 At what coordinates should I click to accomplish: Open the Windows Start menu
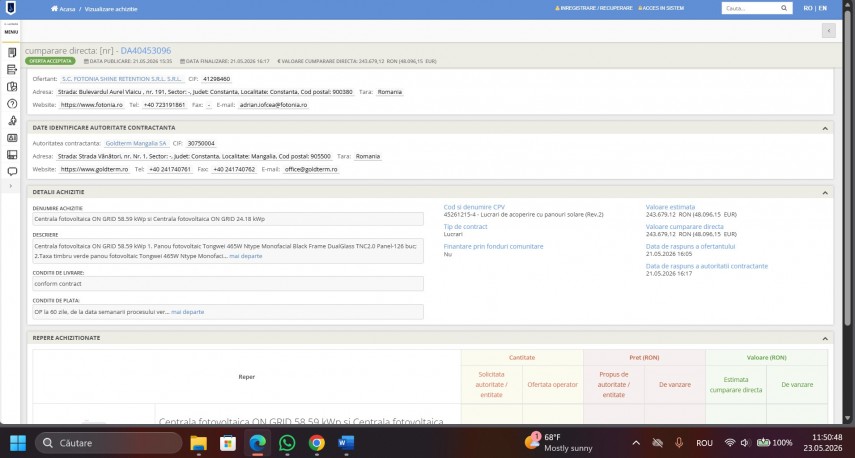point(17,443)
